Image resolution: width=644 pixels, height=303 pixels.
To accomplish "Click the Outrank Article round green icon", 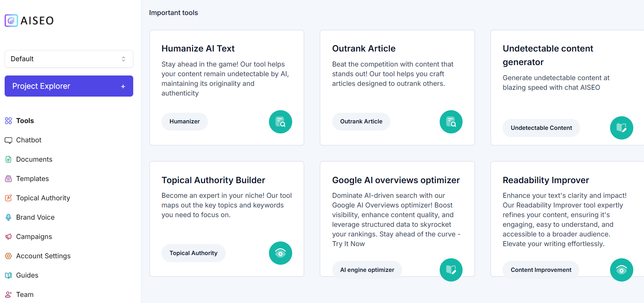I will tap(451, 122).
